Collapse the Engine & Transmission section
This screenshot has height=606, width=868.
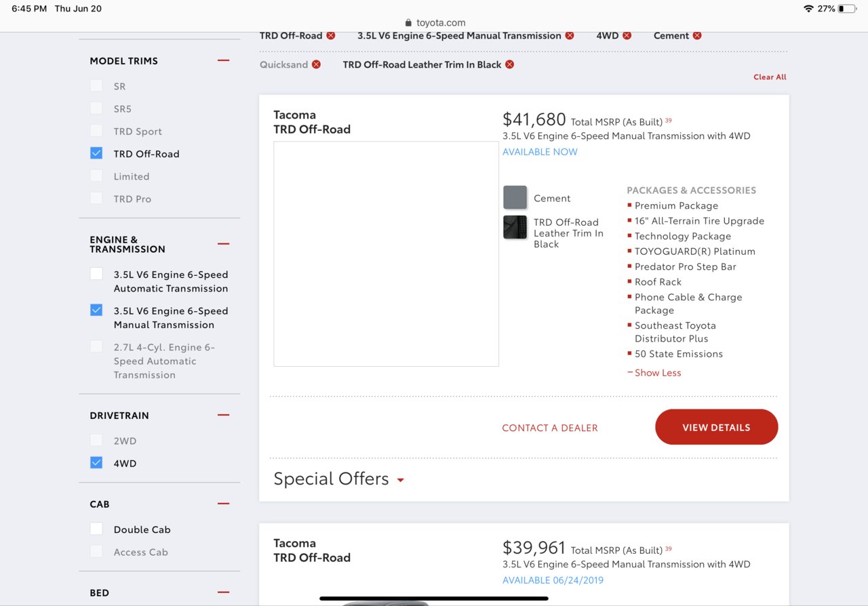coord(223,243)
